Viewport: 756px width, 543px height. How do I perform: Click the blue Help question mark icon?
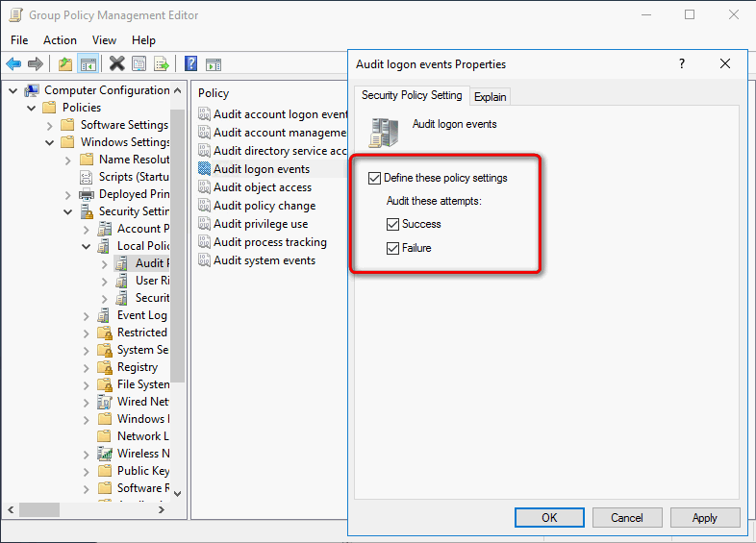(x=190, y=64)
